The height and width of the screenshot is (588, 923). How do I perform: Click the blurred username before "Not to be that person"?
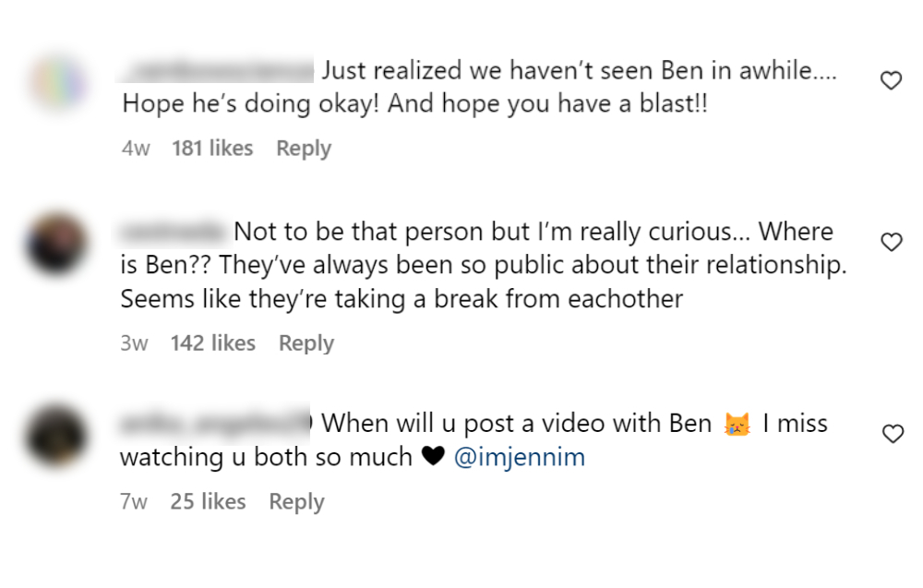click(174, 231)
